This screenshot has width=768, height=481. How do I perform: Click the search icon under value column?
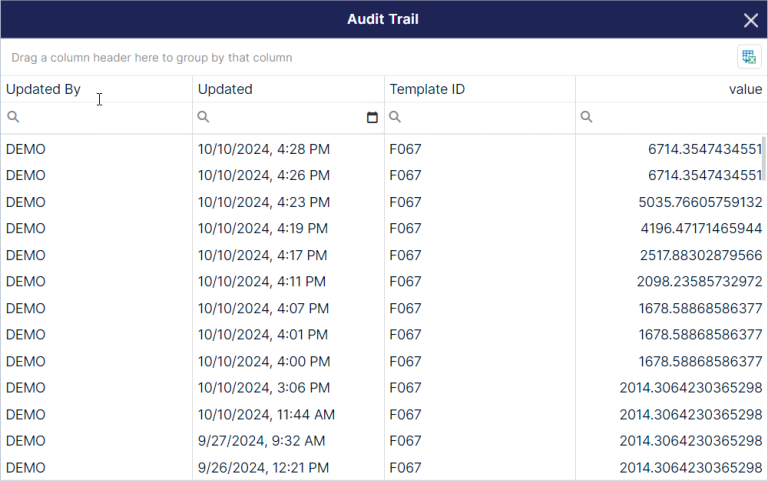586,117
